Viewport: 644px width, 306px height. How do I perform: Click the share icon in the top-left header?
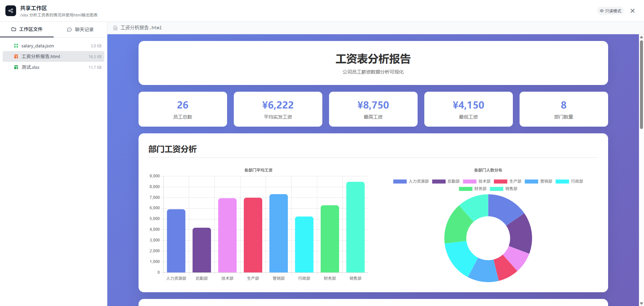coord(11,10)
